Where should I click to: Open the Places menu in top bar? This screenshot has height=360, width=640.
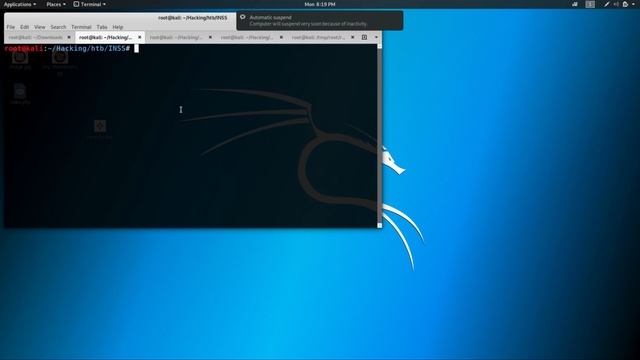(56, 4)
